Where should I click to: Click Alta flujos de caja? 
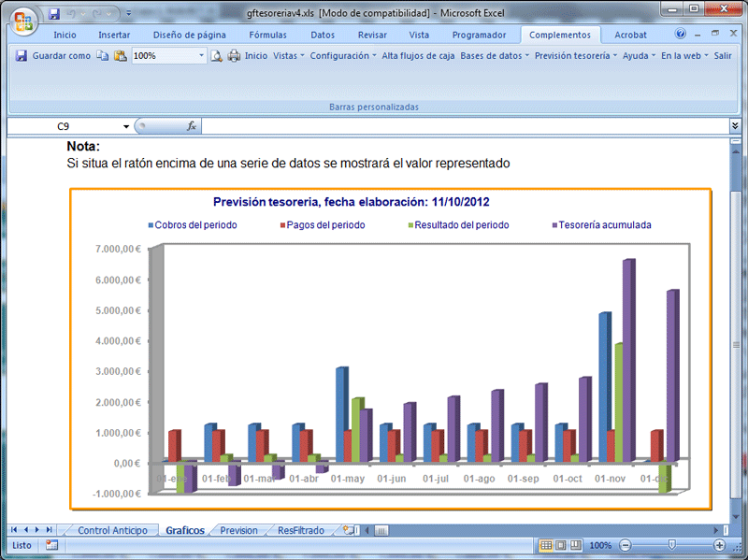[x=418, y=56]
